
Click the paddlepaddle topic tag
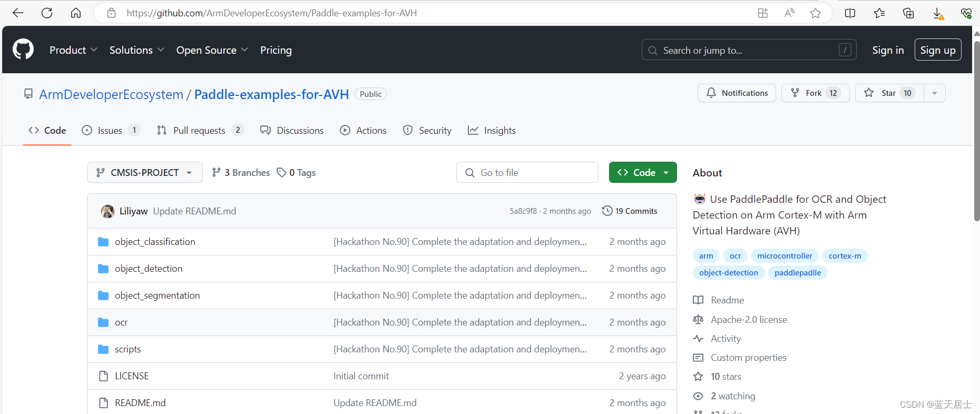click(798, 272)
